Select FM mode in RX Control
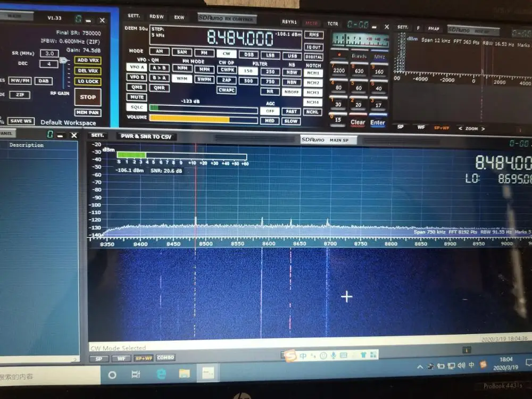The width and height of the screenshot is (532, 399). pos(204,53)
